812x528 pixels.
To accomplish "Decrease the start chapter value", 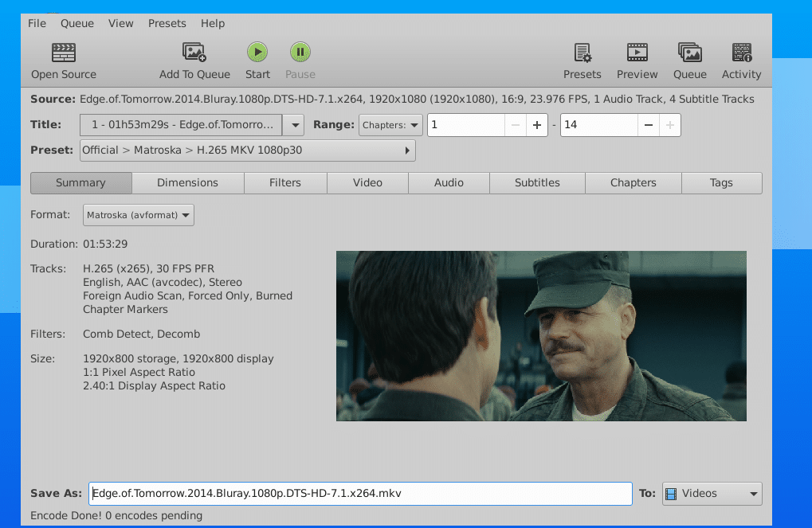I will tap(516, 125).
